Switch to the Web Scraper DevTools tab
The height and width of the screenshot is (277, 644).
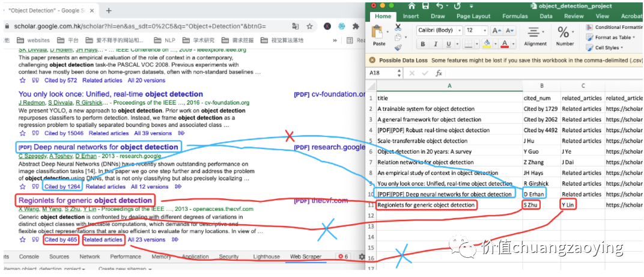(x=306, y=257)
